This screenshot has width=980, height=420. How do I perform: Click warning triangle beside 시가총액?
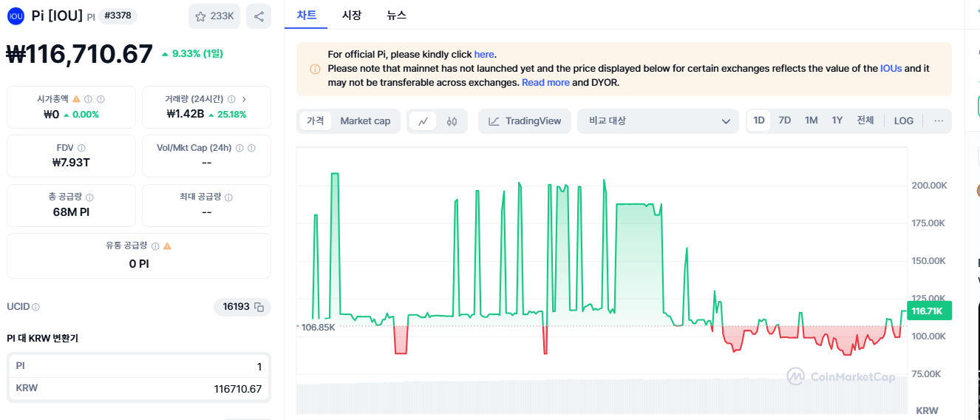[x=76, y=99]
